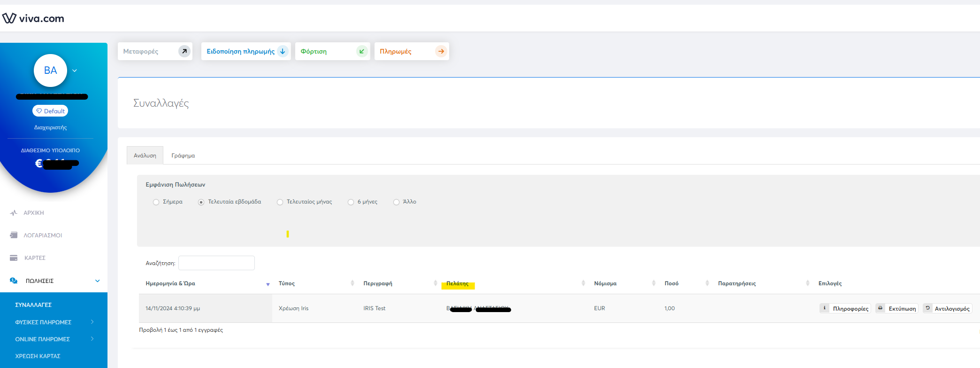The height and width of the screenshot is (368, 980).
Task: Expand the ONLINE ΠΛΗΡΩΜΕΣ arrow
Action: pyautogui.click(x=92, y=339)
